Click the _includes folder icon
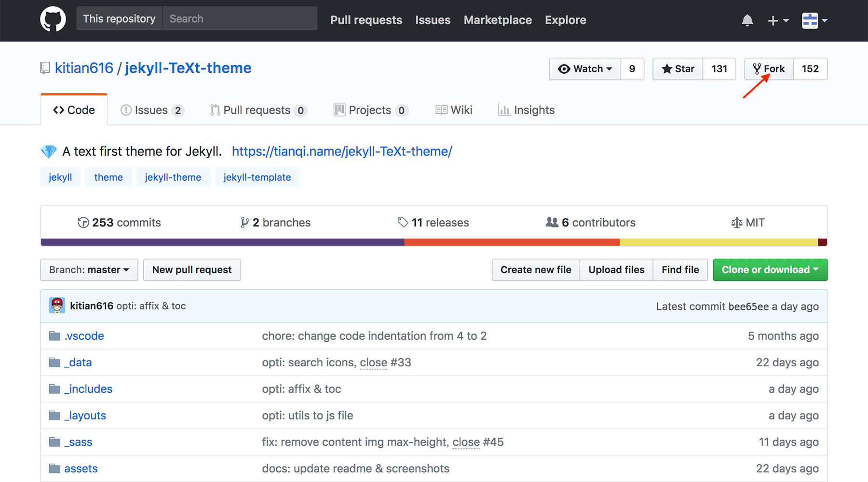The width and height of the screenshot is (868, 482). [54, 388]
